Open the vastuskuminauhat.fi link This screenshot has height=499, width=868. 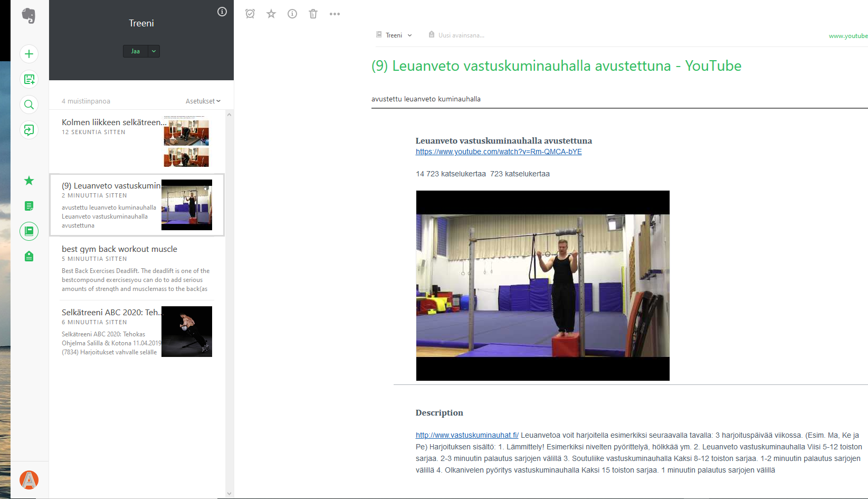click(x=467, y=435)
